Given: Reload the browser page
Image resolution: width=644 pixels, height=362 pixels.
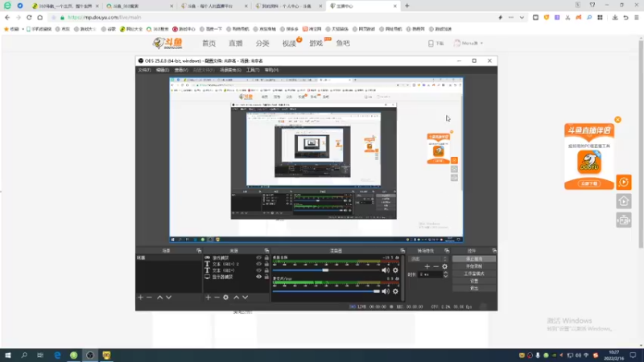Looking at the screenshot, I should tap(29, 18).
